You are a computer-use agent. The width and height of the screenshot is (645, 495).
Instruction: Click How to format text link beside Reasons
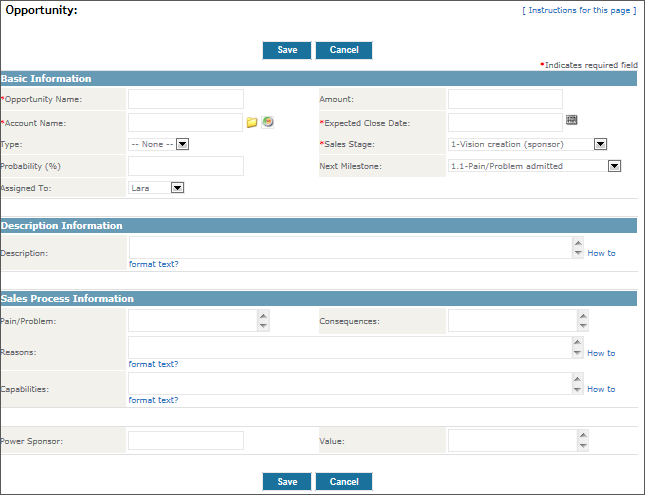tap(600, 353)
